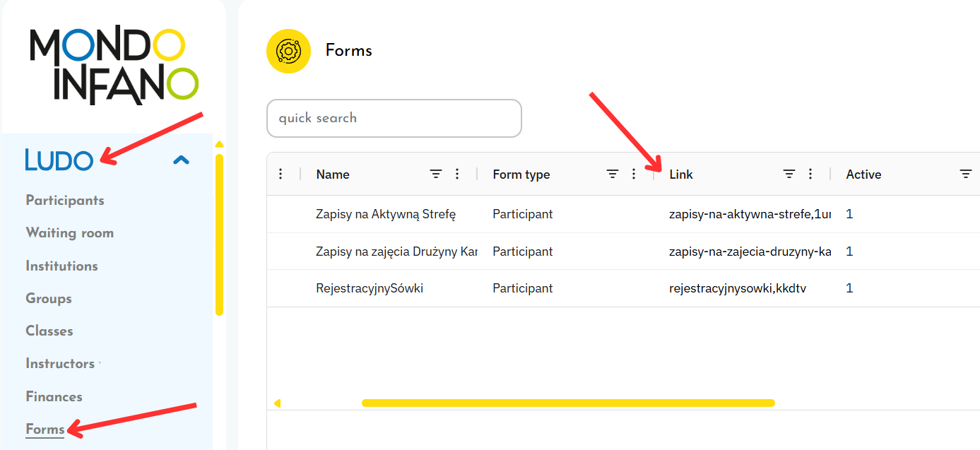Open three-dot menu in Form type column
The height and width of the screenshot is (450, 980).
pos(634,174)
